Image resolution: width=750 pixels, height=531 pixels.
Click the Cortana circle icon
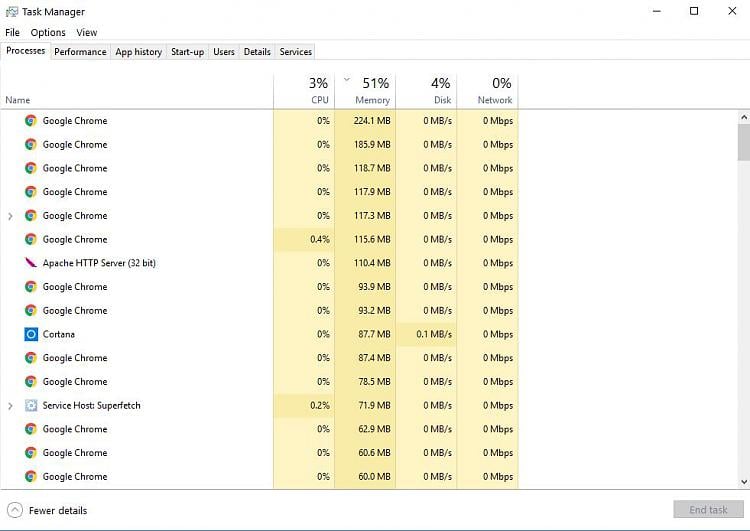click(31, 334)
